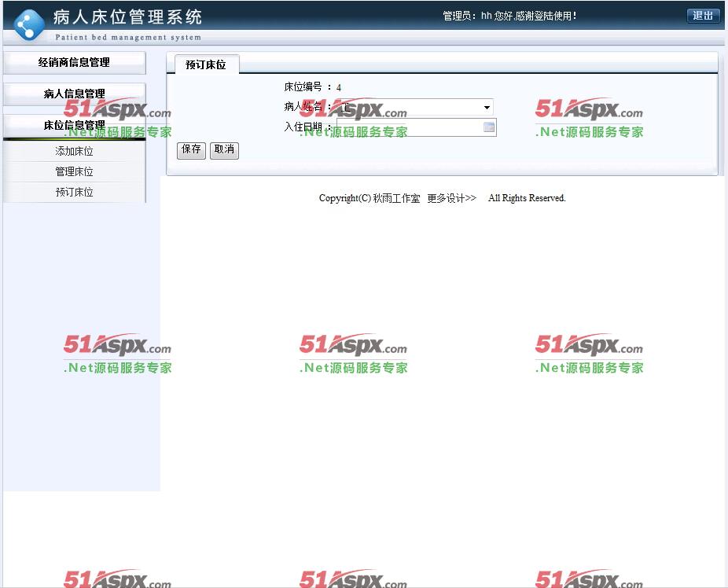The height and width of the screenshot is (588, 728).
Task: Open 添加床位 in the sidebar
Action: [74, 151]
